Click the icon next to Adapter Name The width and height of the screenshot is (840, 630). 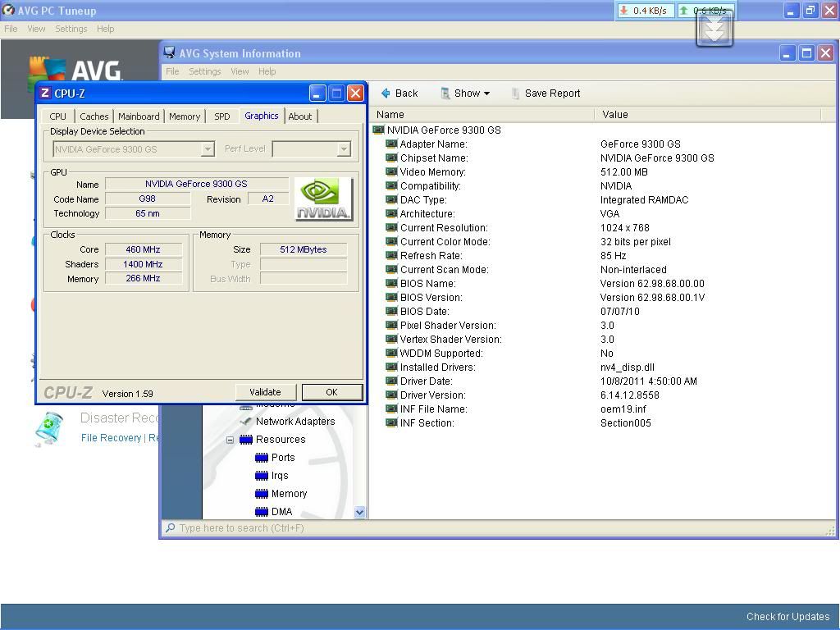[x=391, y=144]
